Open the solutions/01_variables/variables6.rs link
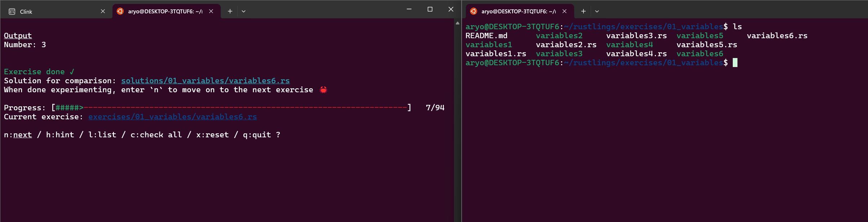The height and width of the screenshot is (222, 868). coord(205,81)
